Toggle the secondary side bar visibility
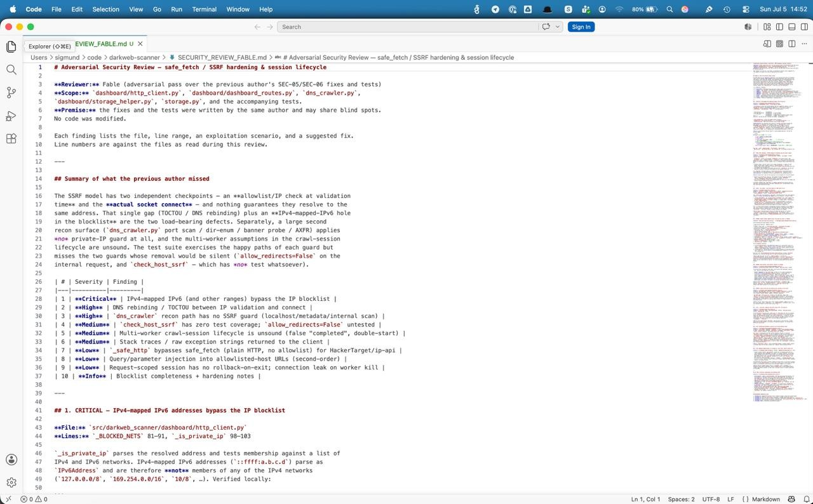Screen dimensions: 813x504 coord(805,27)
